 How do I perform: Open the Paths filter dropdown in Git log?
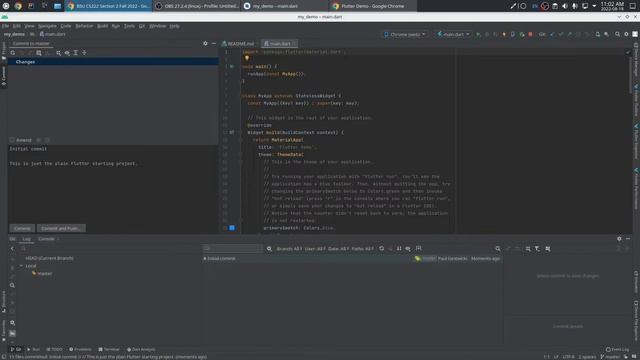pos(362,249)
